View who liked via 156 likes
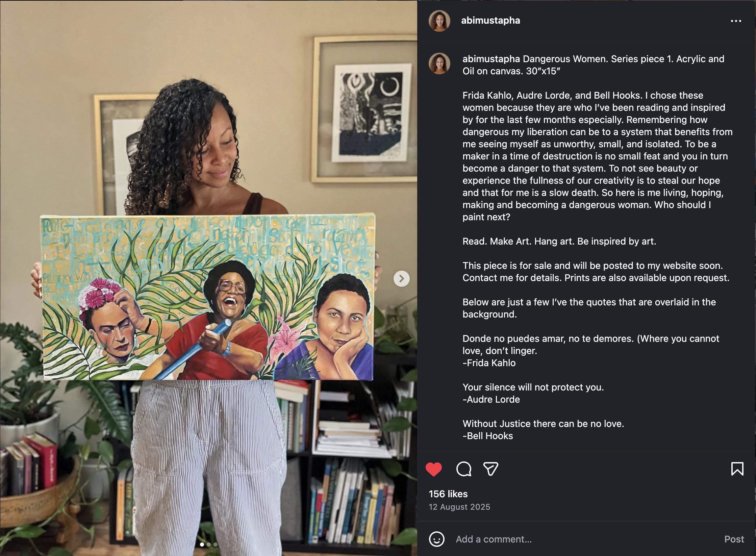 tap(448, 494)
